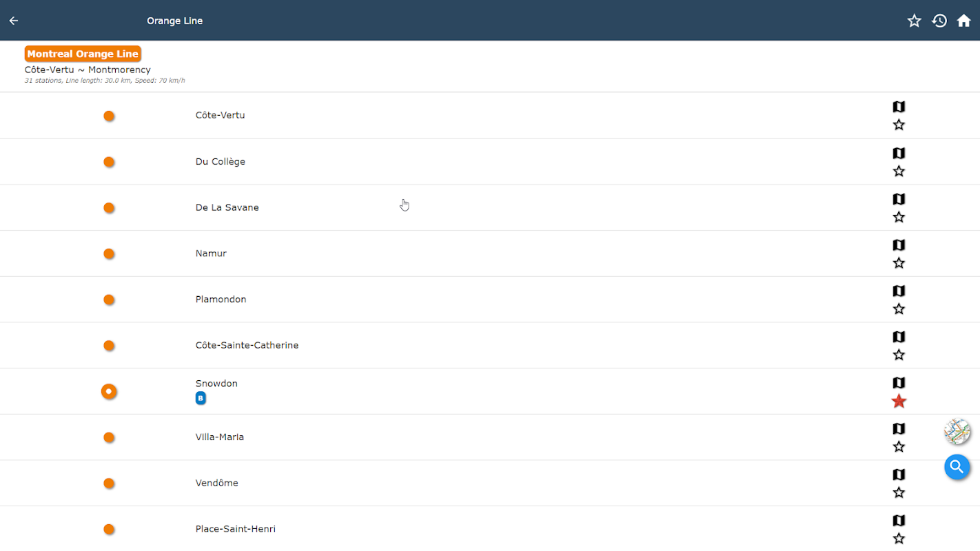Image resolution: width=980 pixels, height=551 pixels.
Task: Select the Place-Saint-Henri station name
Action: [235, 529]
